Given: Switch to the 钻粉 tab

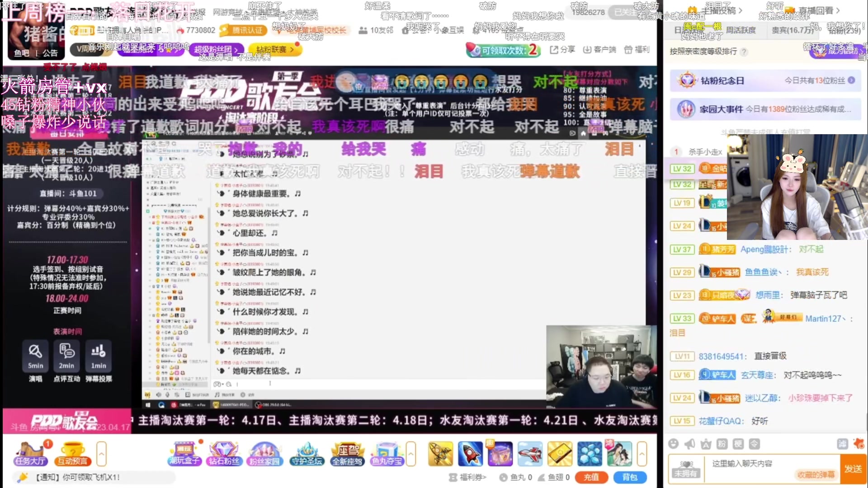Looking at the screenshot, I should click(844, 30).
